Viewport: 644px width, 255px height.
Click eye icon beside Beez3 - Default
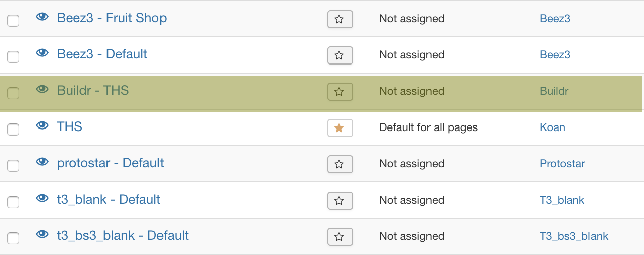[x=42, y=53]
